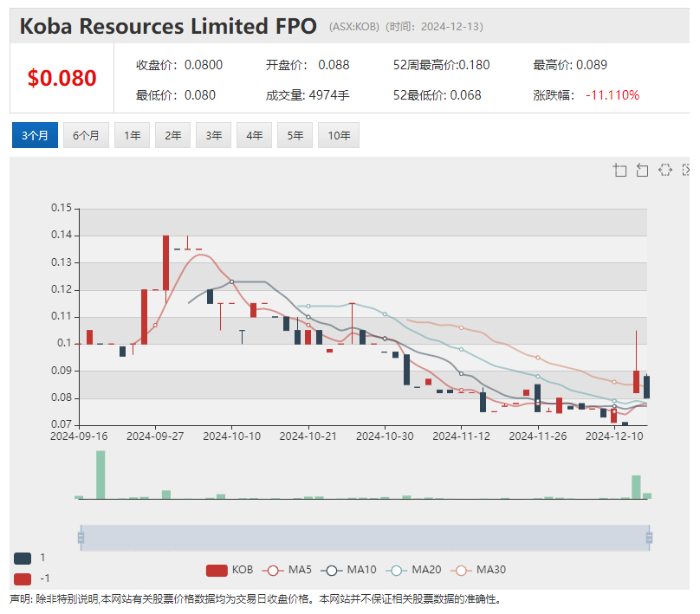Toggle the KOB candlestick series in legend
700x614 pixels.
[x=230, y=570]
